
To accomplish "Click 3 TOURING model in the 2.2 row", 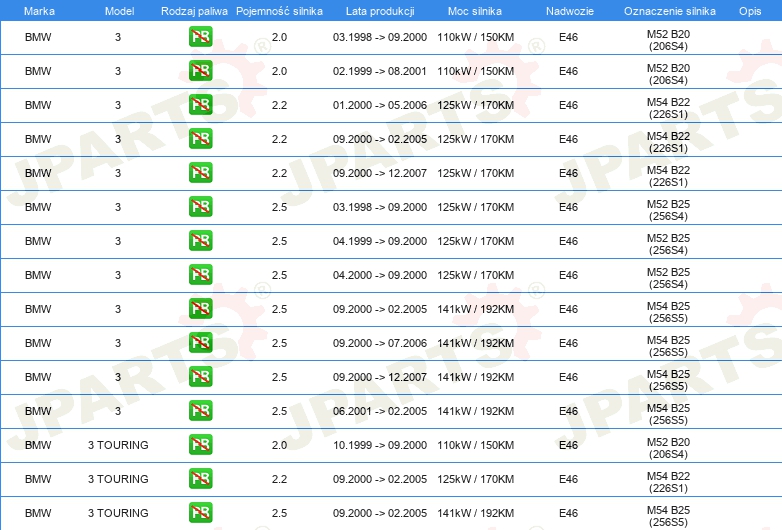I will point(118,479).
